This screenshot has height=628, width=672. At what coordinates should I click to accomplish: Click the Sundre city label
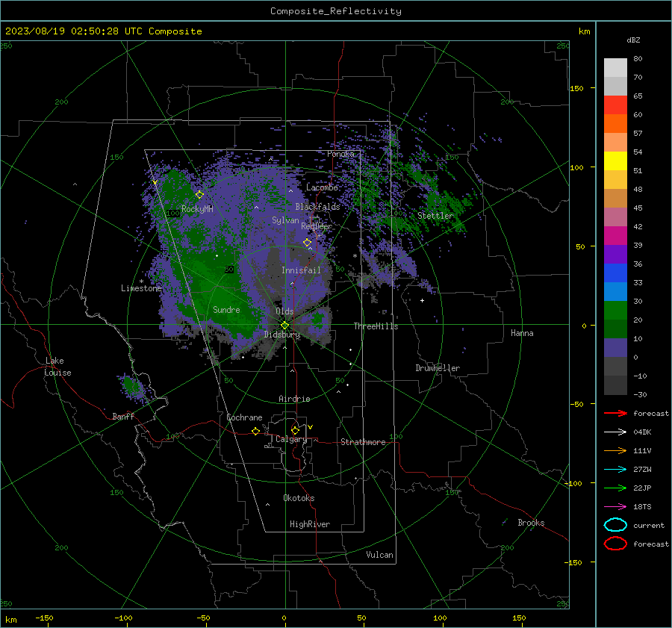coord(226,309)
